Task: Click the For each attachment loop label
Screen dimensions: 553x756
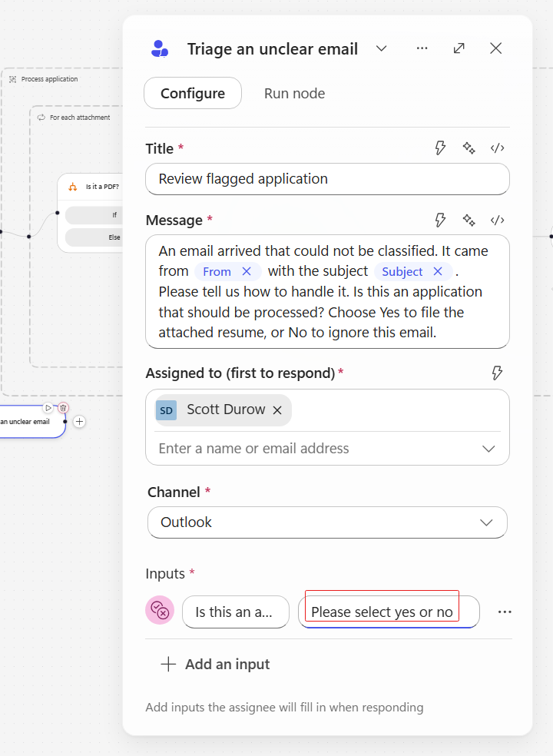Action: click(80, 117)
